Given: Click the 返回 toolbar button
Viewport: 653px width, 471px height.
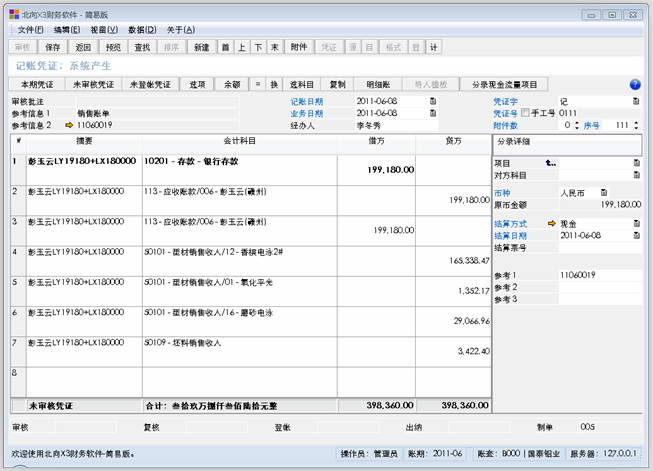Looking at the screenshot, I should point(83,47).
